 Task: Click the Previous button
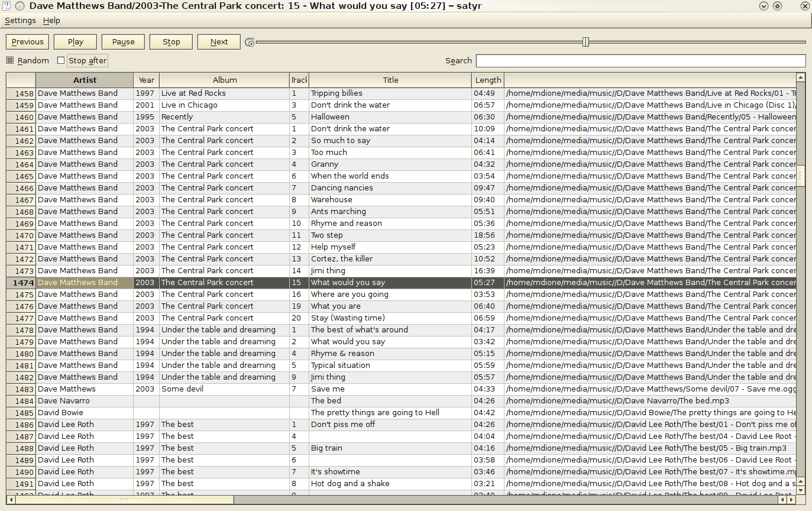[28, 42]
